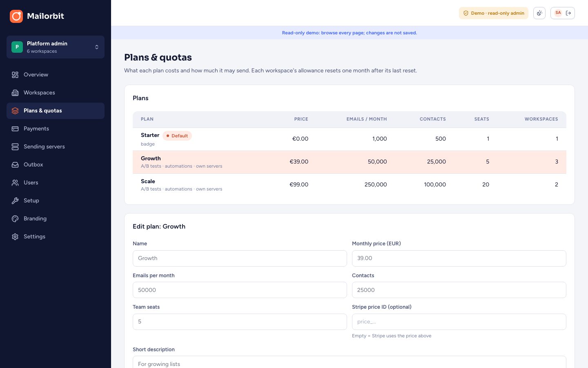Select the Starter plan row

pos(350,139)
